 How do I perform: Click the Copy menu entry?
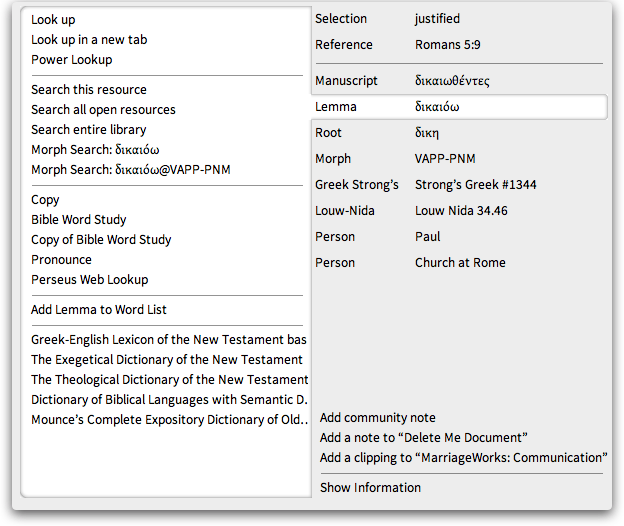coord(45,200)
